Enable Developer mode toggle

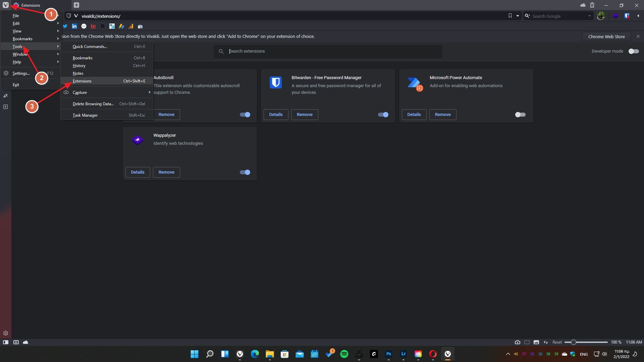click(634, 51)
